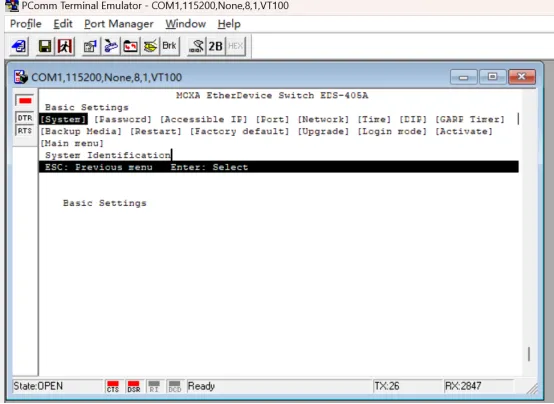Screen dimensions: 554x404
Task: Select the [Main menu] terminal option
Action: coord(72,144)
